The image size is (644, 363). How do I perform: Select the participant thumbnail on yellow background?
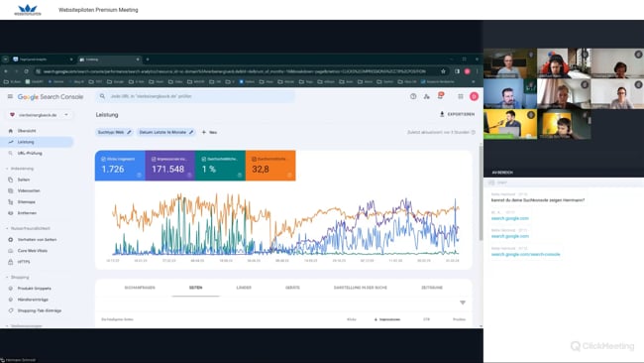pyautogui.click(x=510, y=124)
